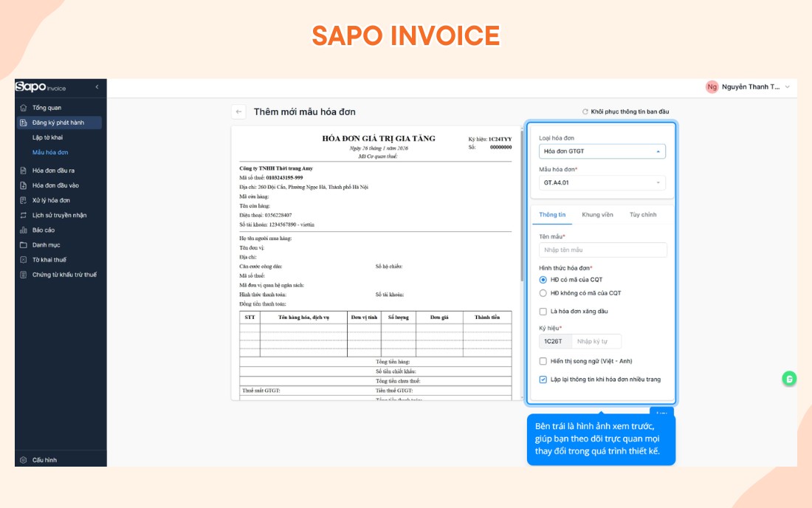Click the HÓA ĐƠN GIÁ TRỊ GIA TĂNG preview

tap(379, 139)
